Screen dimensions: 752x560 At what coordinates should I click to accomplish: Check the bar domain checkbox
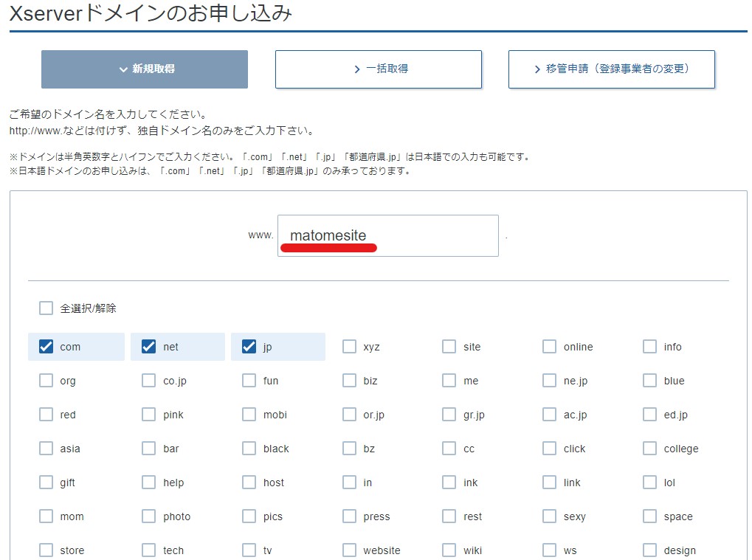coord(148,449)
